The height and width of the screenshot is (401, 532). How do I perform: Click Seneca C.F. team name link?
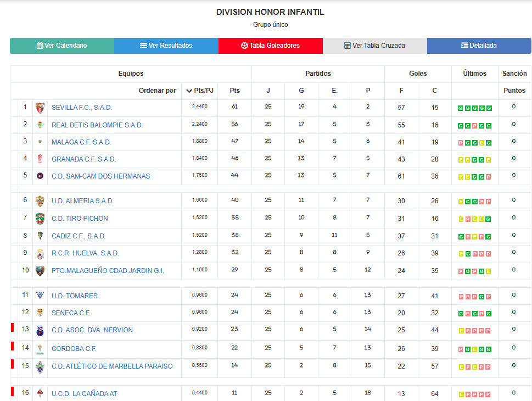(71, 313)
